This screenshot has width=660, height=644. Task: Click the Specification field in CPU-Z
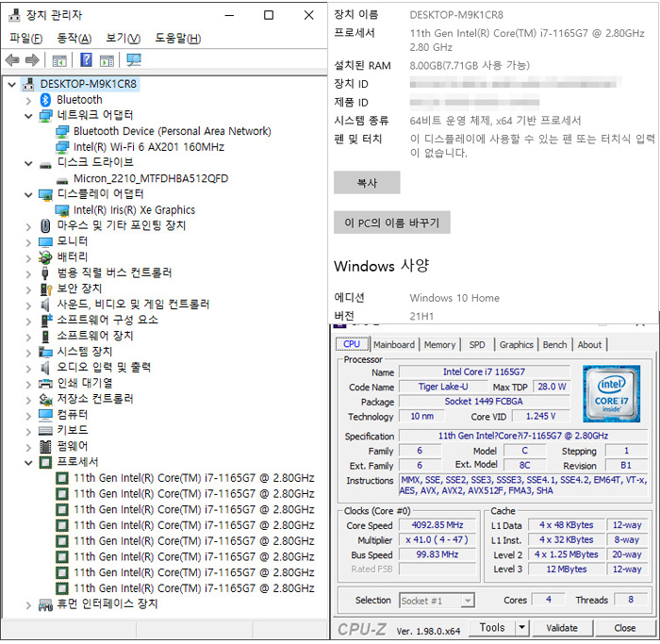tap(523, 436)
